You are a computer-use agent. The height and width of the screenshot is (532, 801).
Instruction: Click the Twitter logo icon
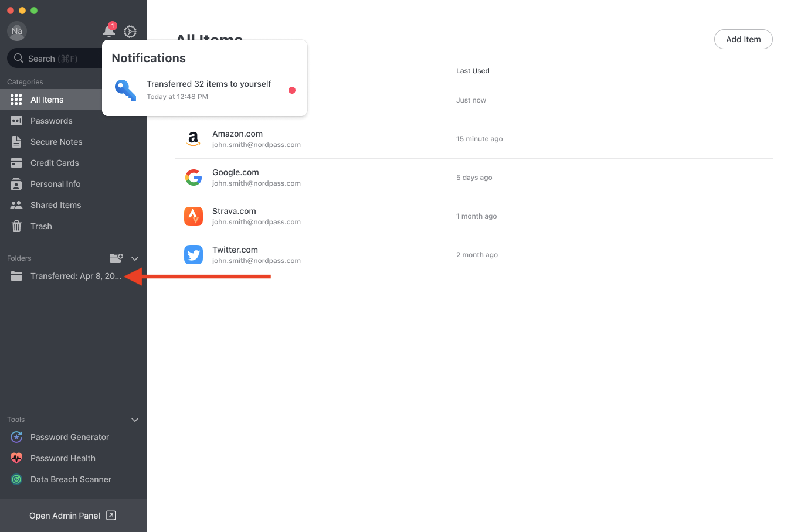[x=194, y=255]
